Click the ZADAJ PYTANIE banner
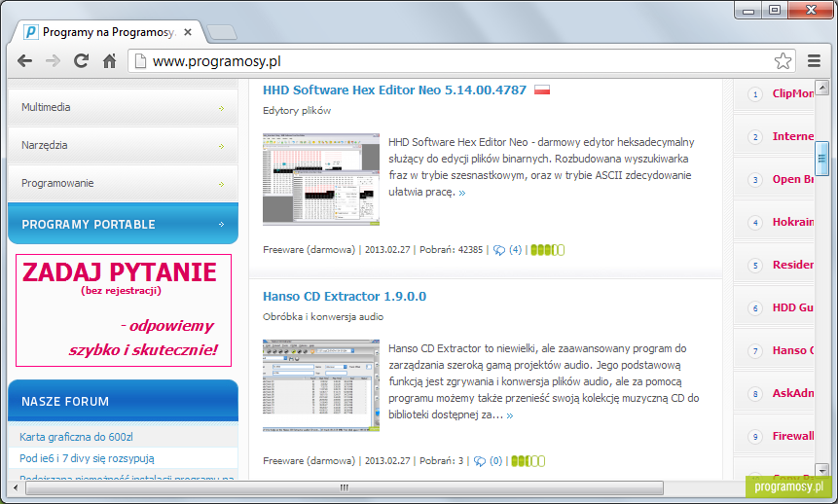838x504 pixels. coord(124,310)
